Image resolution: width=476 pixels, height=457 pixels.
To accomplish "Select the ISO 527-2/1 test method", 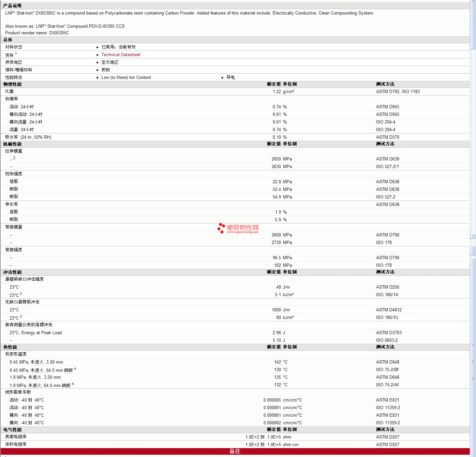I will 387,167.
